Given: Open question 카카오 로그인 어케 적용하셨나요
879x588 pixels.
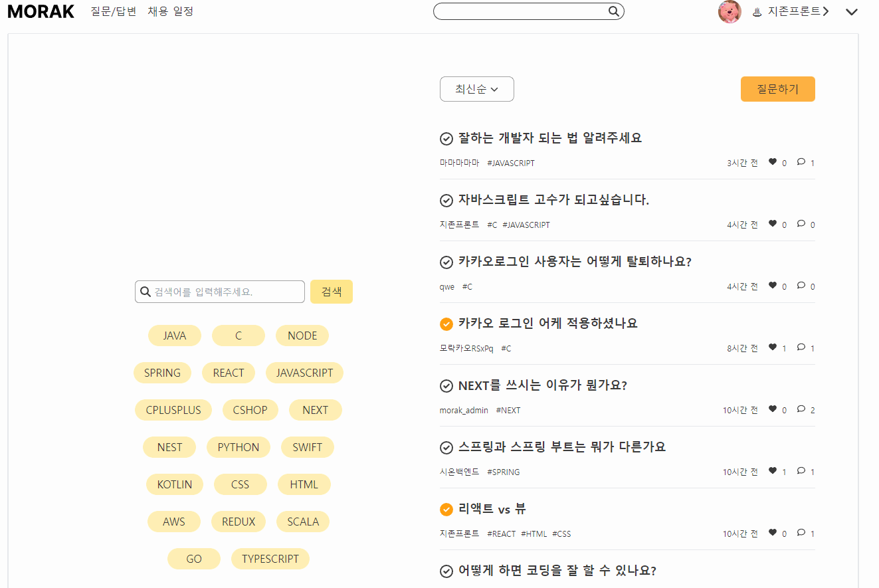Looking at the screenshot, I should tap(548, 324).
